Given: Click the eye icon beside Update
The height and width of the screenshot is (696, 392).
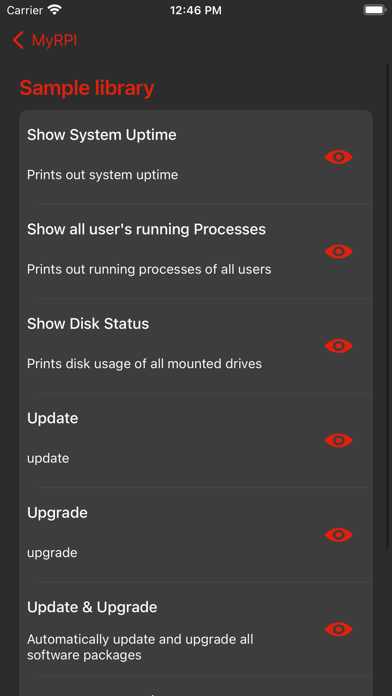Looking at the screenshot, I should coord(338,440).
